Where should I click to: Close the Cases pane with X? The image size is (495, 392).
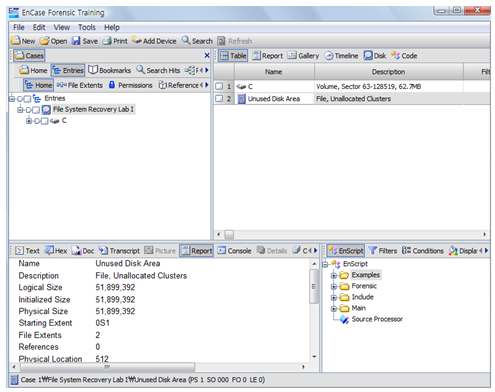click(207, 55)
